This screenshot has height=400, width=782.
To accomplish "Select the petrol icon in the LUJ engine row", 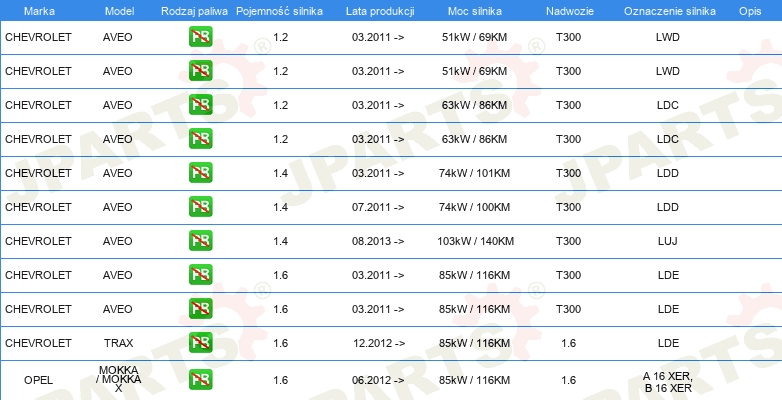I will pos(200,240).
